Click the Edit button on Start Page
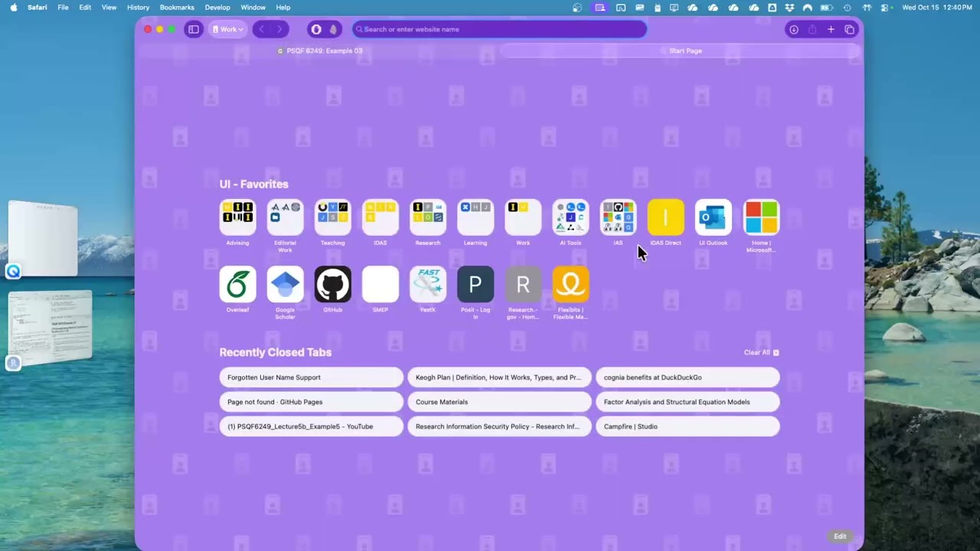This screenshot has height=551, width=980. coord(840,536)
